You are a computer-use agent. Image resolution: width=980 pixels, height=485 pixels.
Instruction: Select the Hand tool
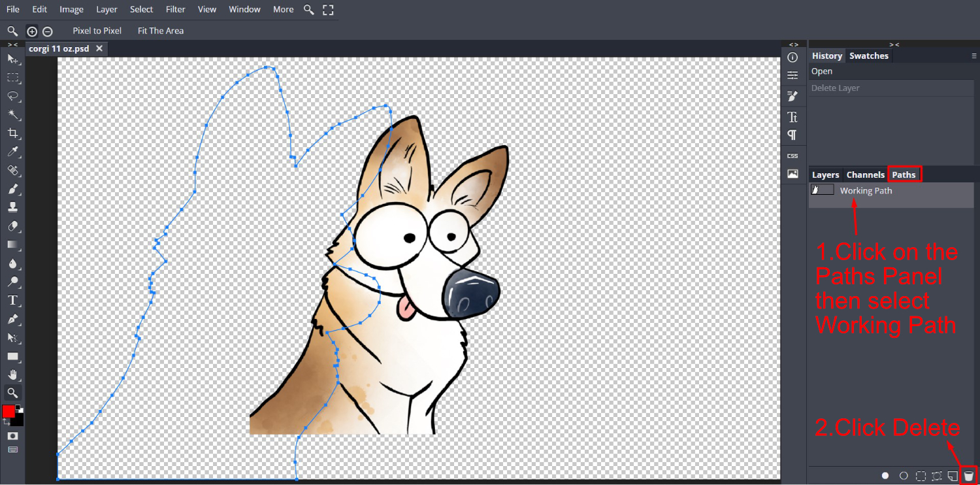[x=12, y=375]
